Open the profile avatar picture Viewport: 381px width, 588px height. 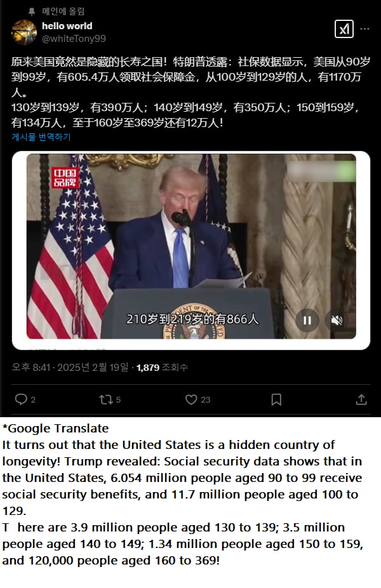[x=24, y=32]
